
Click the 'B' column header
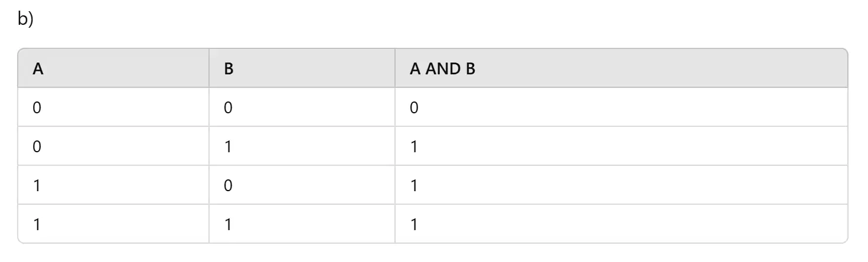[302, 68]
